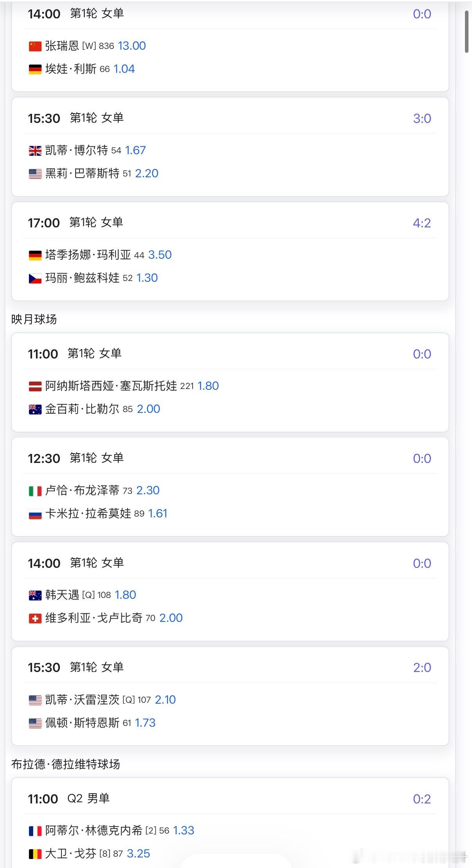Select odds 3.25 for 大卫·戈芬
This screenshot has height=868, width=472.
tap(139, 854)
